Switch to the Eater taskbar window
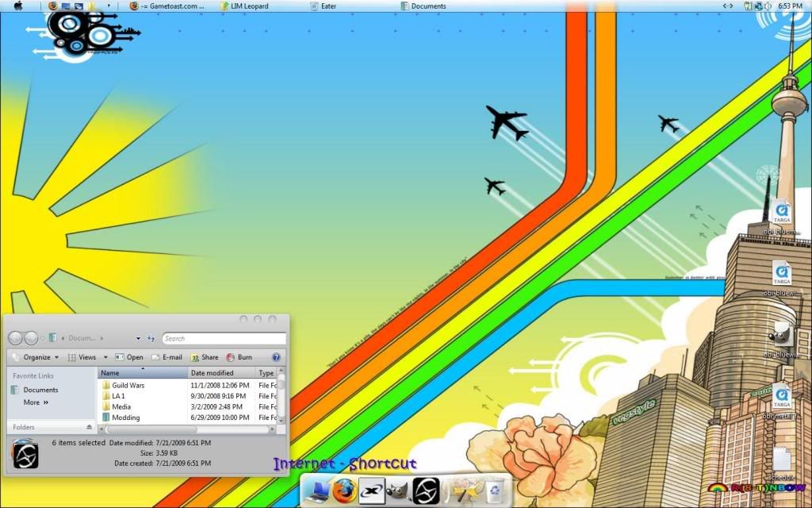Viewport: 812px width, 508px height. point(324,6)
